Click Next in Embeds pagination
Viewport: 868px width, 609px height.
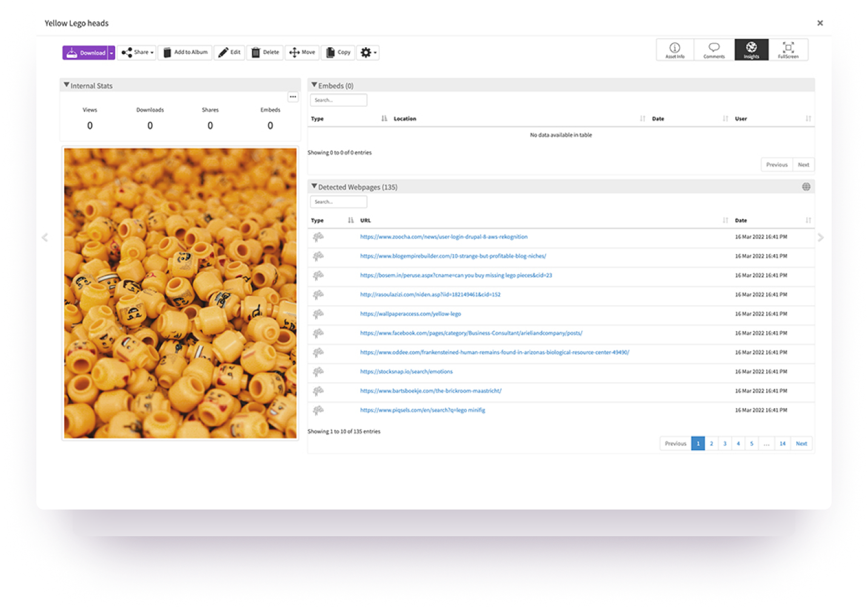803,165
